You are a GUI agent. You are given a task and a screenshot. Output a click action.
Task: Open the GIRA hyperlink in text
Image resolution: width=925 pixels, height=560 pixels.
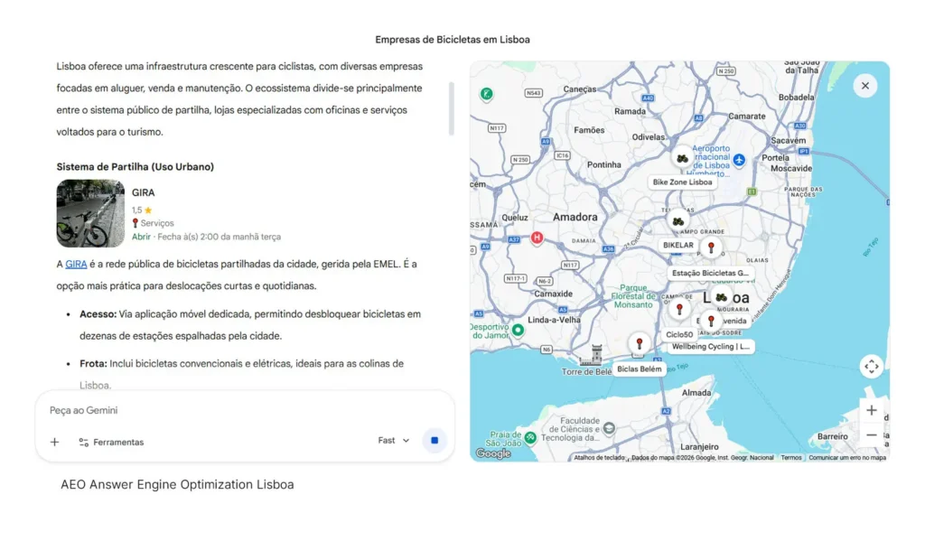pyautogui.click(x=76, y=264)
